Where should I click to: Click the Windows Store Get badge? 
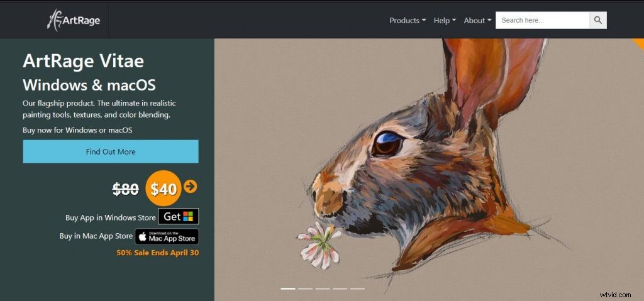178,216
